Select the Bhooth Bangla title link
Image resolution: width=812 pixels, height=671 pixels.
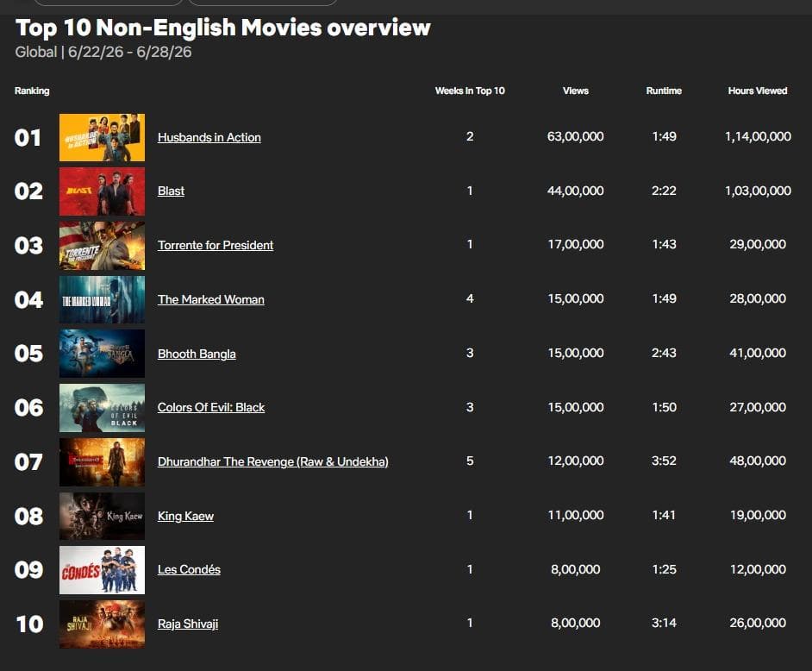point(197,354)
